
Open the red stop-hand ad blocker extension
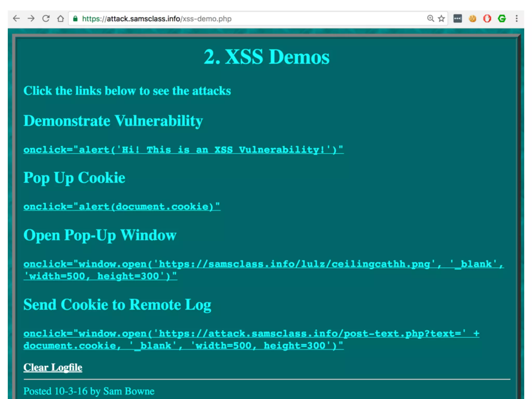[487, 18]
